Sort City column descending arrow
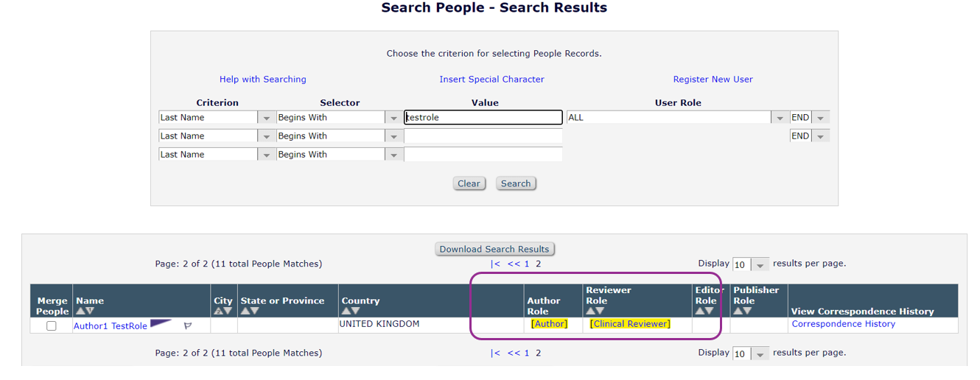Screen dimensions: 980x380 [228, 312]
